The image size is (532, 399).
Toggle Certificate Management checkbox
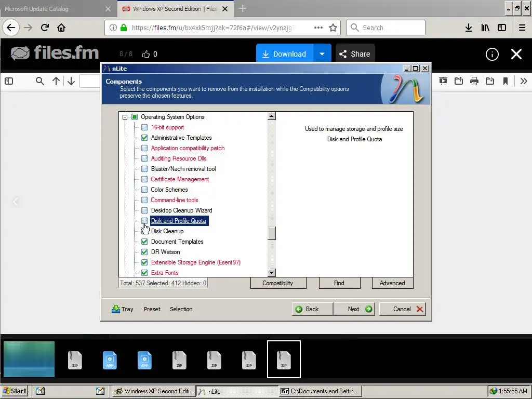point(144,179)
